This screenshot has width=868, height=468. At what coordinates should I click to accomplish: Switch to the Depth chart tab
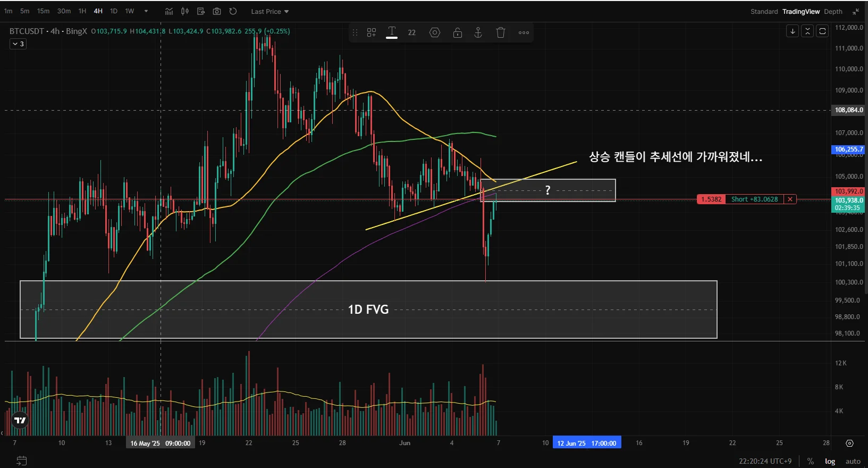point(833,11)
